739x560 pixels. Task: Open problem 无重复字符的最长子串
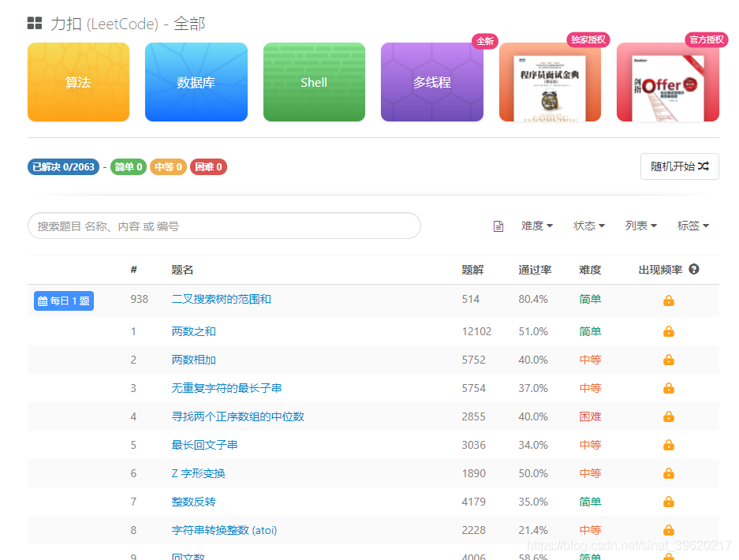point(226,388)
